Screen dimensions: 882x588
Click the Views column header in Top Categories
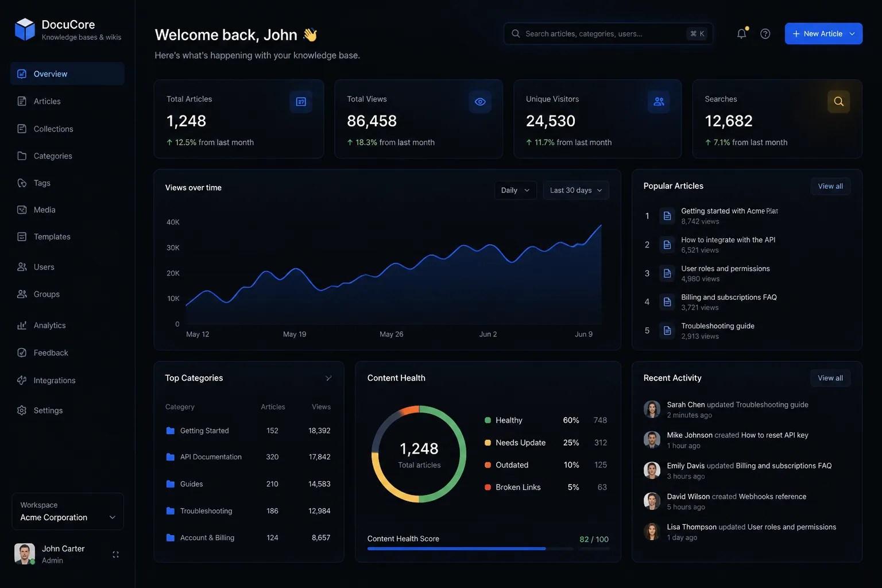[x=321, y=407]
